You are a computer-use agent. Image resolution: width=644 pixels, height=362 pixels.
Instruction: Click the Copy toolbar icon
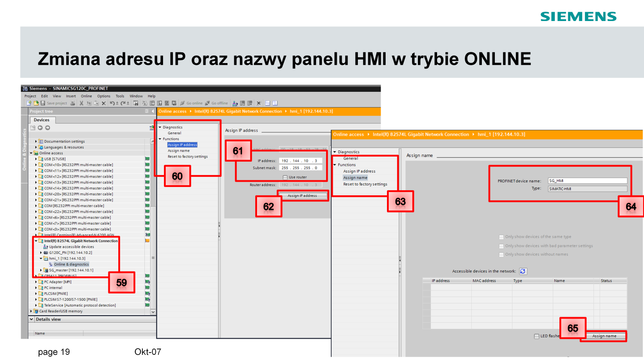[89, 103]
